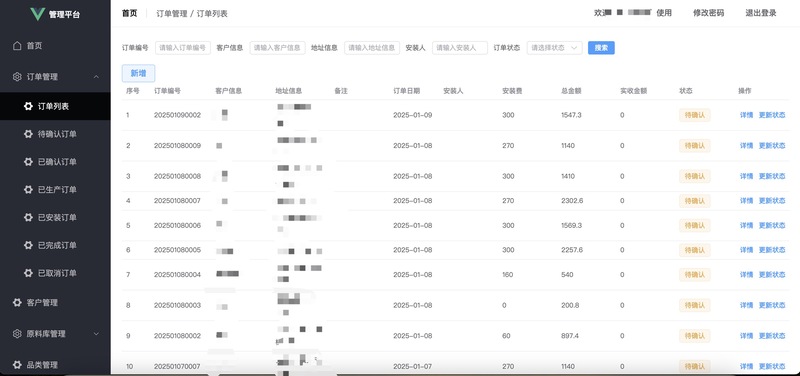Image resolution: width=800 pixels, height=376 pixels.
Task: Click order number 202501080006
Action: [x=177, y=225]
